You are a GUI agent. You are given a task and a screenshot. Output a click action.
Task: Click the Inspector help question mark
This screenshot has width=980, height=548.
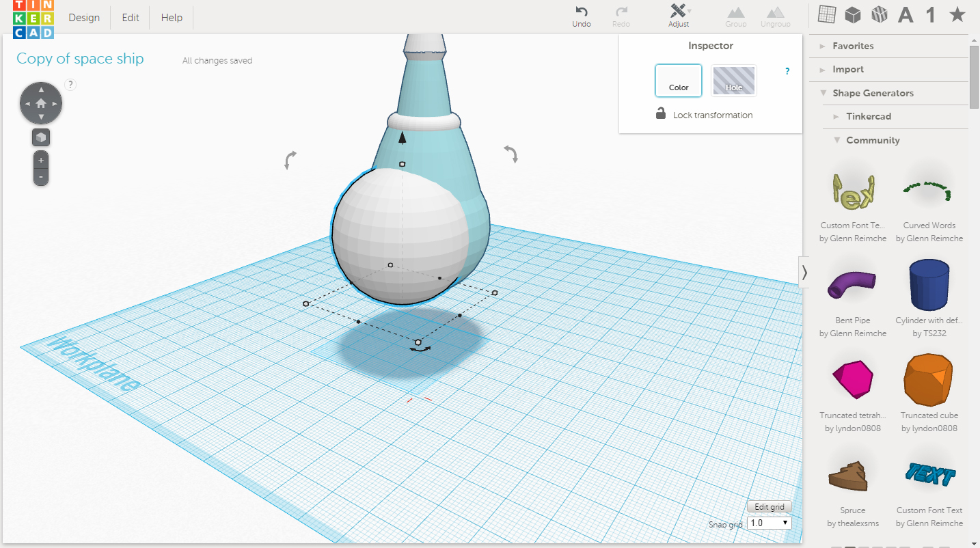coord(787,71)
